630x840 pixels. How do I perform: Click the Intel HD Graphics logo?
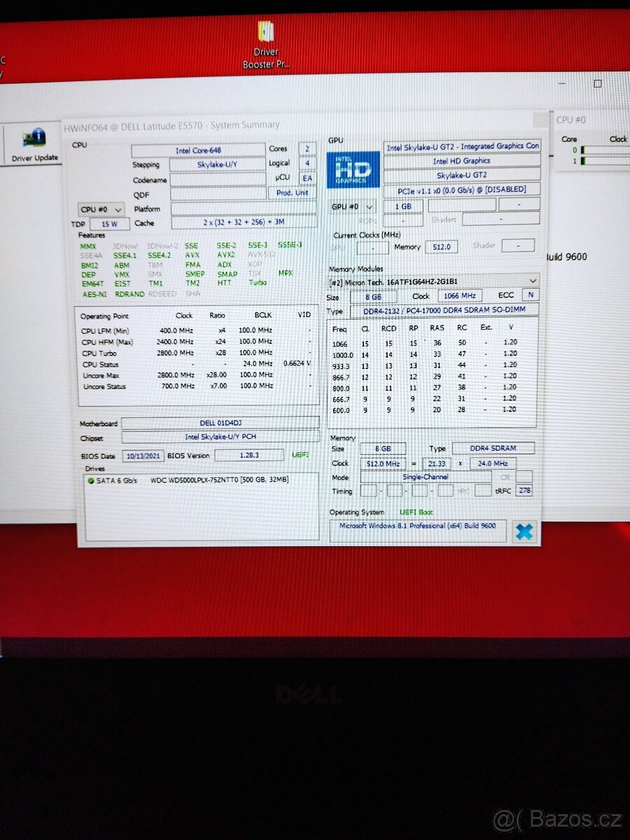tap(353, 169)
